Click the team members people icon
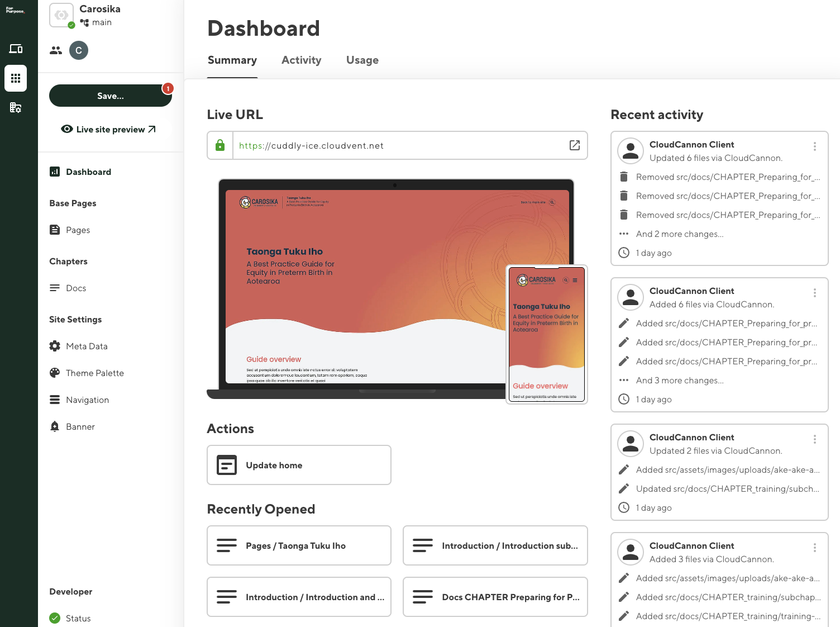Image resolution: width=840 pixels, height=627 pixels. (x=56, y=50)
